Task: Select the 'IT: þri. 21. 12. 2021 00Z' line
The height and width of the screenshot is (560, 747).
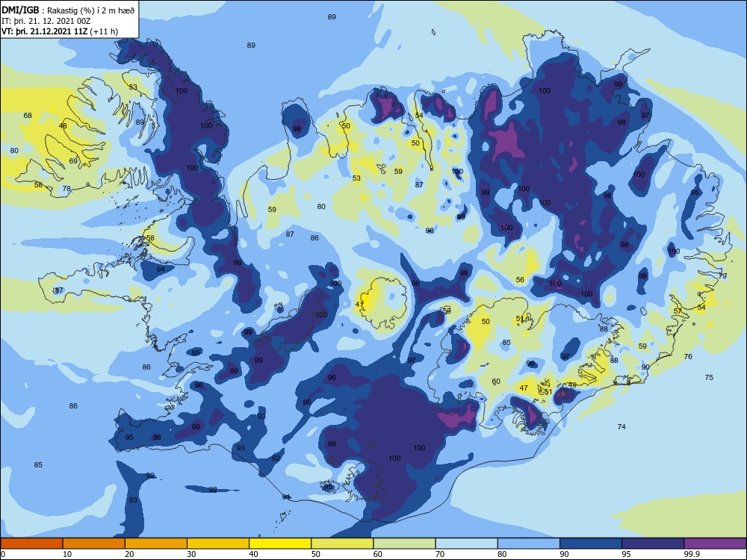Action: tap(46, 21)
